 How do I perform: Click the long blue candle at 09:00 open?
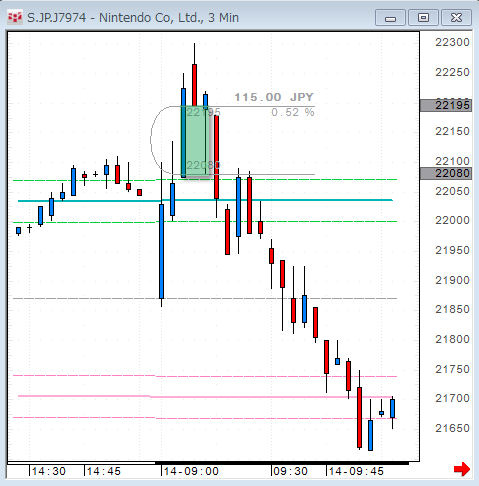[161, 251]
